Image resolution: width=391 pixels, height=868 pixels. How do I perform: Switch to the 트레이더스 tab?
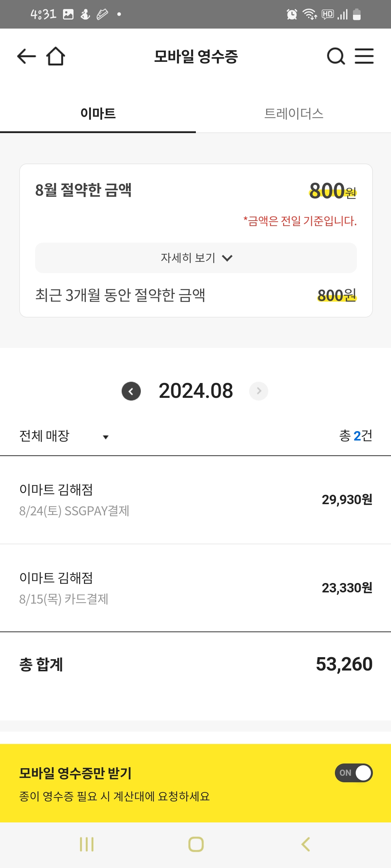coord(294,114)
